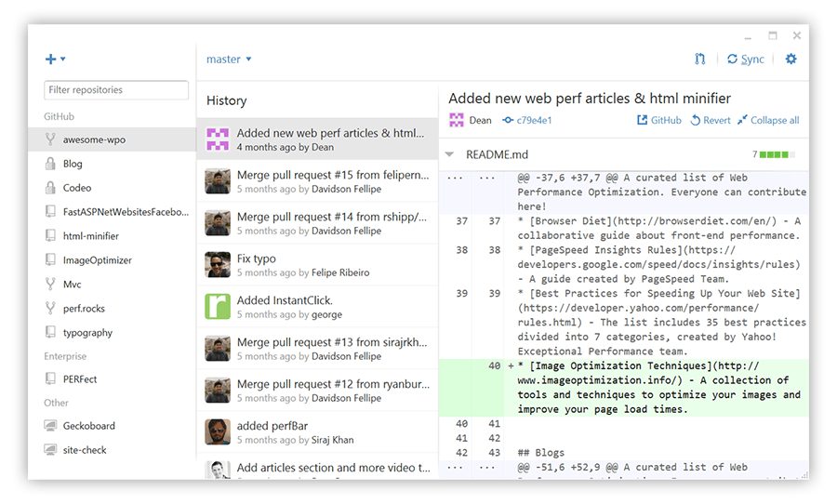Viewport: 837px width, 504px height.
Task: Select commit Added new web perf articles
Action: point(318,139)
